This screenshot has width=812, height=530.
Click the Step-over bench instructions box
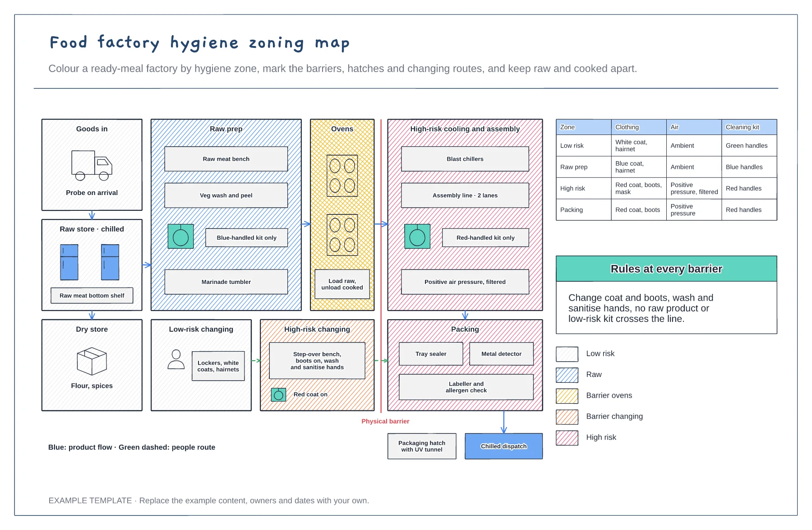click(317, 361)
